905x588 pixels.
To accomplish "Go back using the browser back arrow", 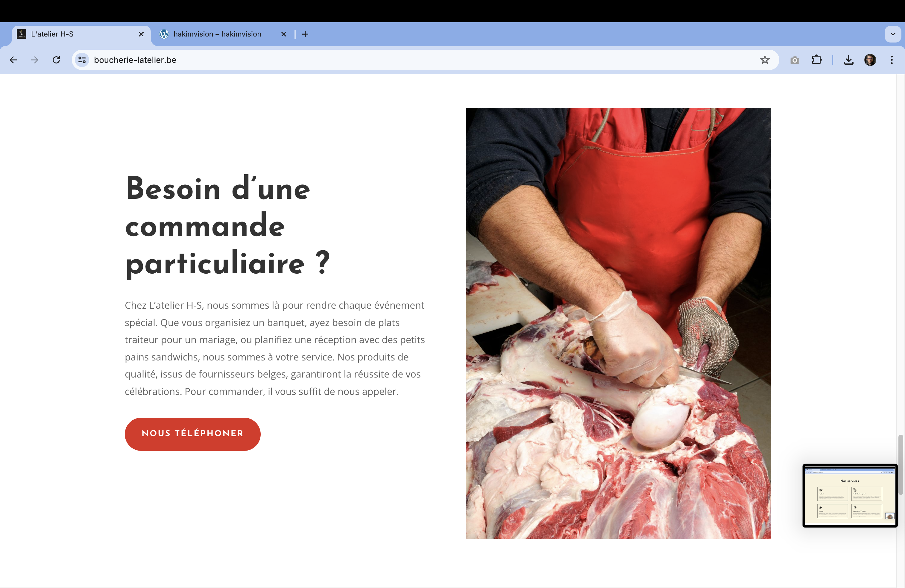I will (x=13, y=60).
